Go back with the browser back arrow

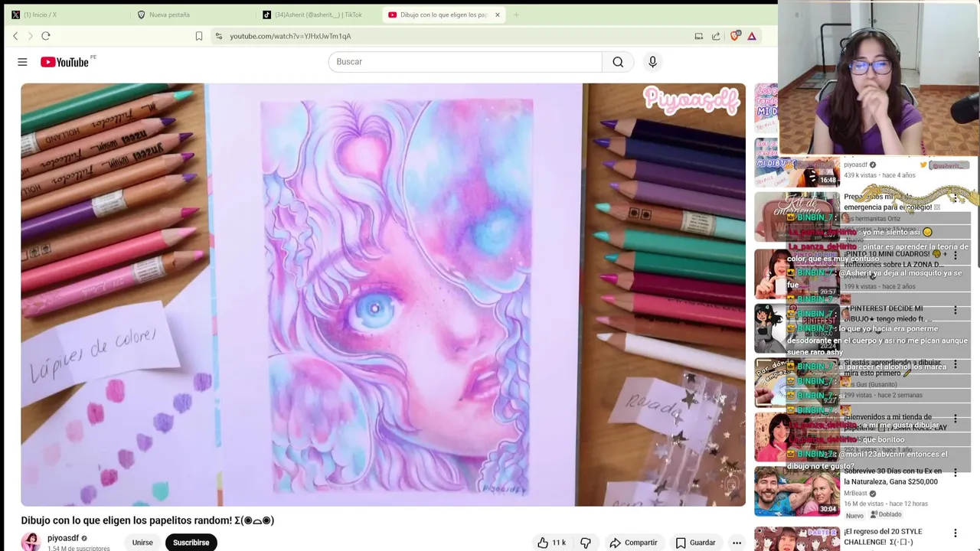tap(15, 36)
